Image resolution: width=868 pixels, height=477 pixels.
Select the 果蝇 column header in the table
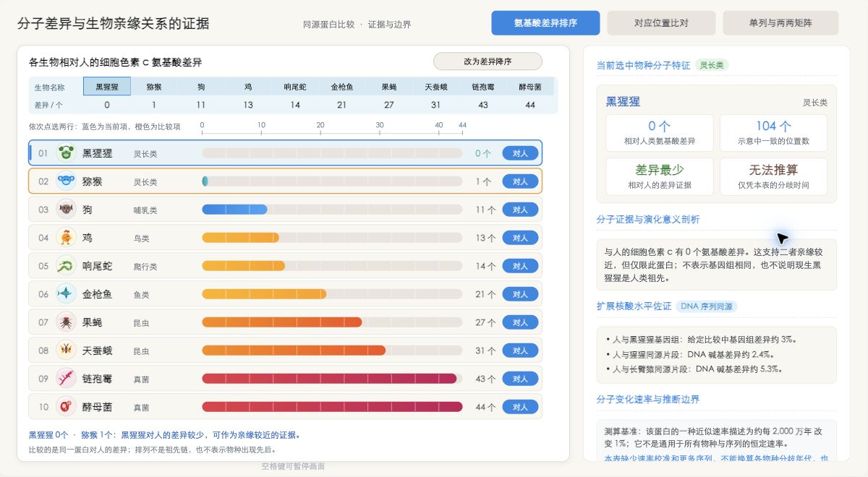point(389,86)
